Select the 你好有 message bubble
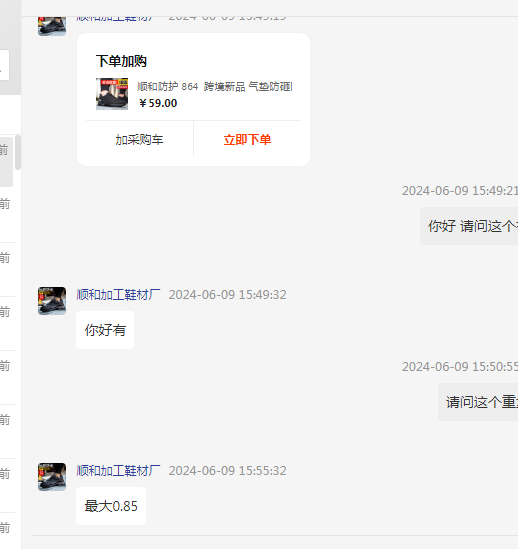Viewport: 518px width, 549px height. tap(105, 330)
